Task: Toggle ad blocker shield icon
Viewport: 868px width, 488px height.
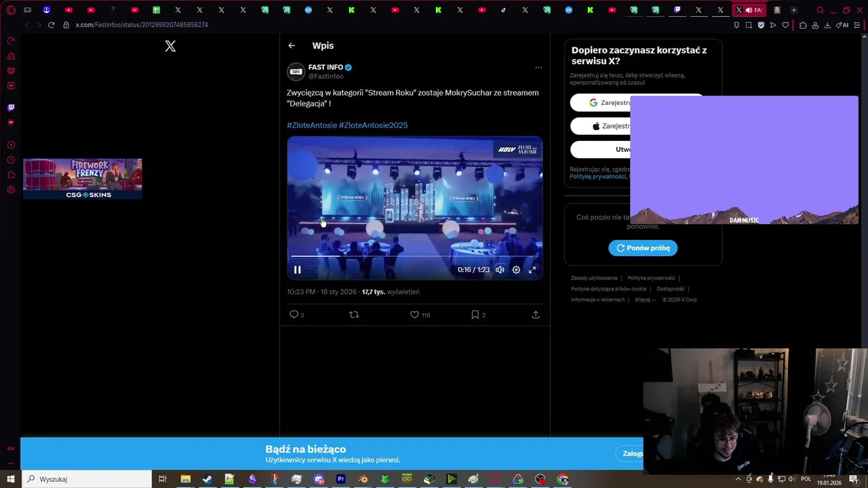Action: pos(761,25)
